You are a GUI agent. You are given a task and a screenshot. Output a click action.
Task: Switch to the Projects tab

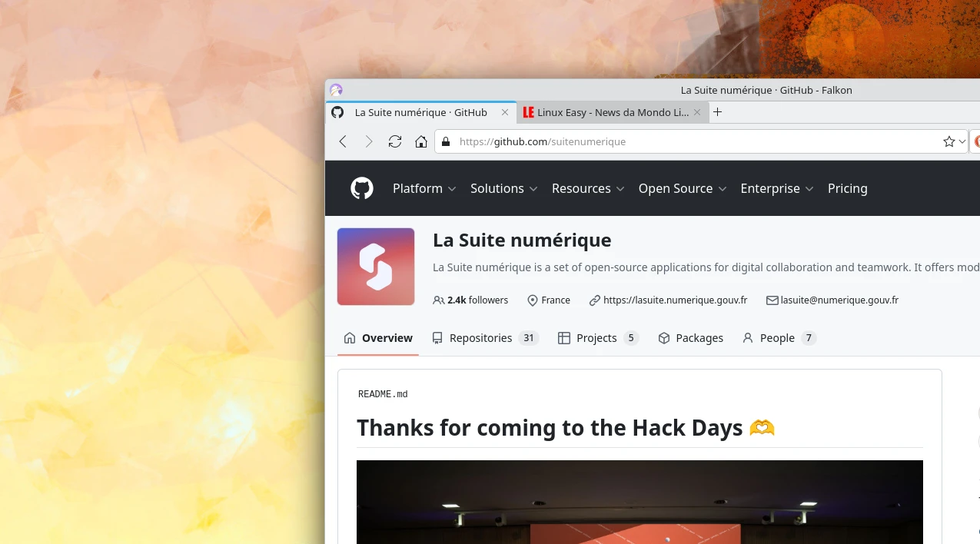(597, 338)
